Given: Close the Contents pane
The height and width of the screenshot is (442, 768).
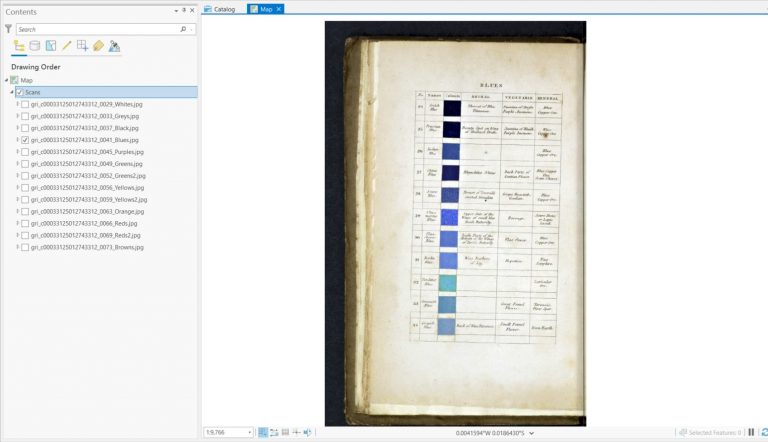Looking at the screenshot, I should click(x=192, y=10).
